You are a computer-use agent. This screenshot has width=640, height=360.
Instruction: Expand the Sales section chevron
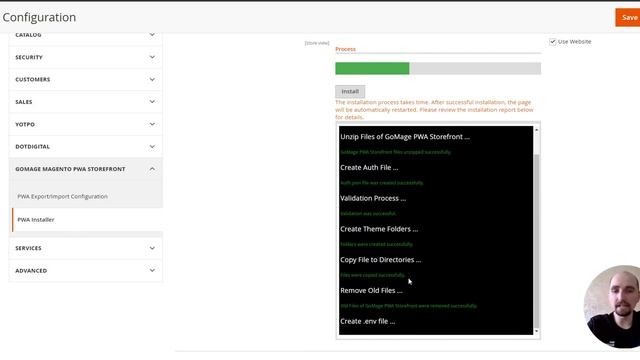152,102
